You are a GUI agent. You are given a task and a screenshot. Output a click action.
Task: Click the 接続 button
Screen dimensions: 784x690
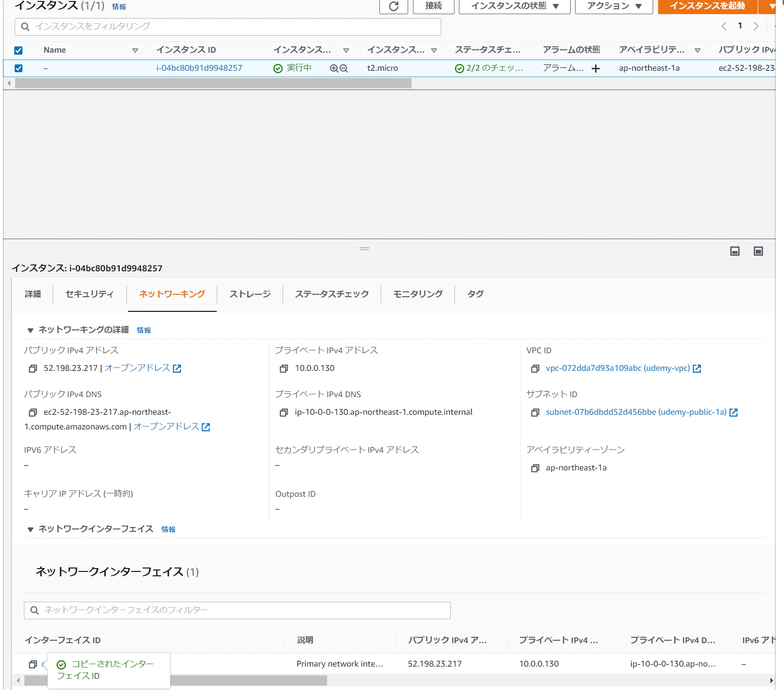433,6
